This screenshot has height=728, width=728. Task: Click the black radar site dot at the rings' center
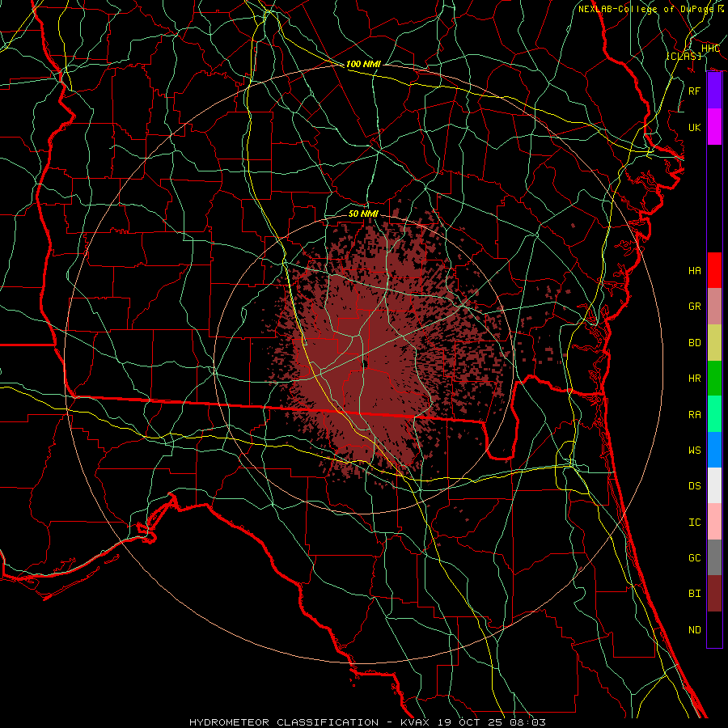tap(365, 364)
